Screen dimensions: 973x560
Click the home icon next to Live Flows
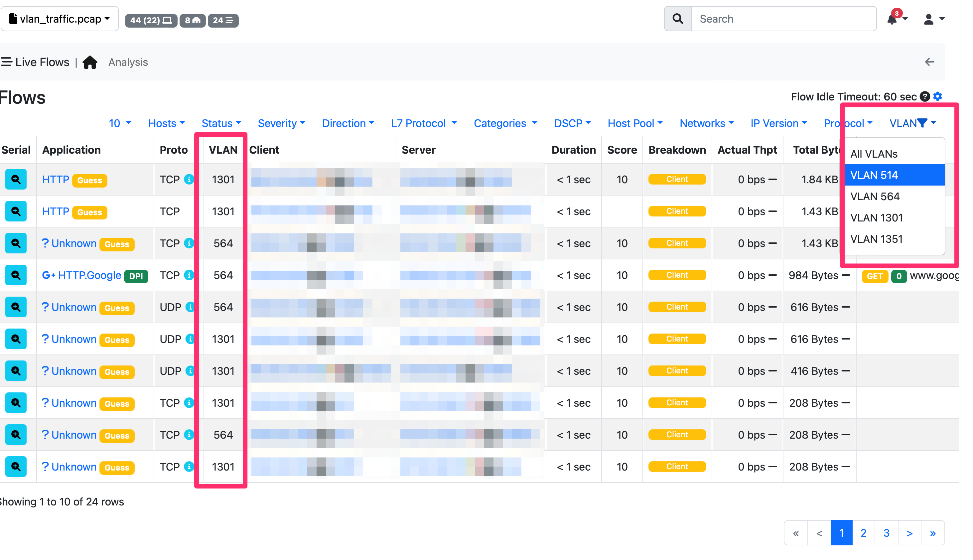point(90,62)
